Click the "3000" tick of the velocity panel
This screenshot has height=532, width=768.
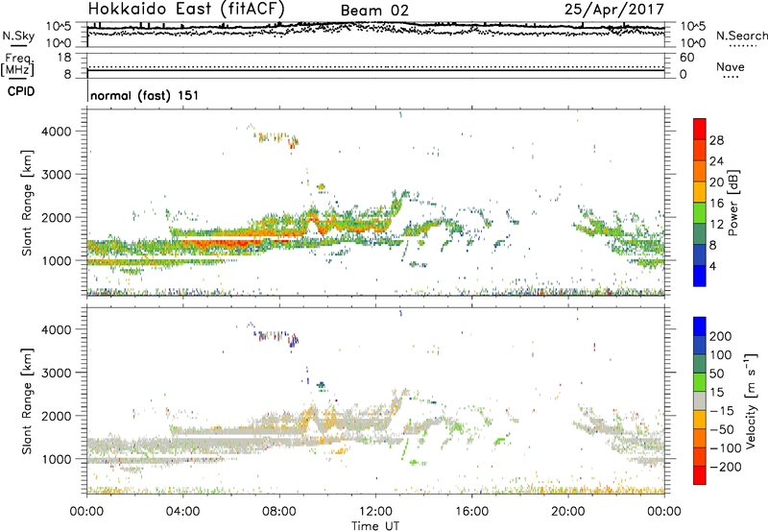click(x=57, y=373)
